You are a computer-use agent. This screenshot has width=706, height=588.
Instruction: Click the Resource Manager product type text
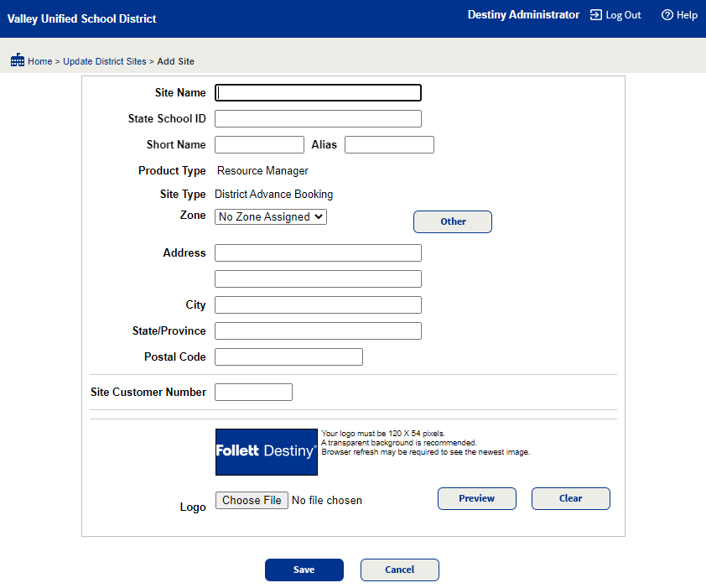[262, 171]
